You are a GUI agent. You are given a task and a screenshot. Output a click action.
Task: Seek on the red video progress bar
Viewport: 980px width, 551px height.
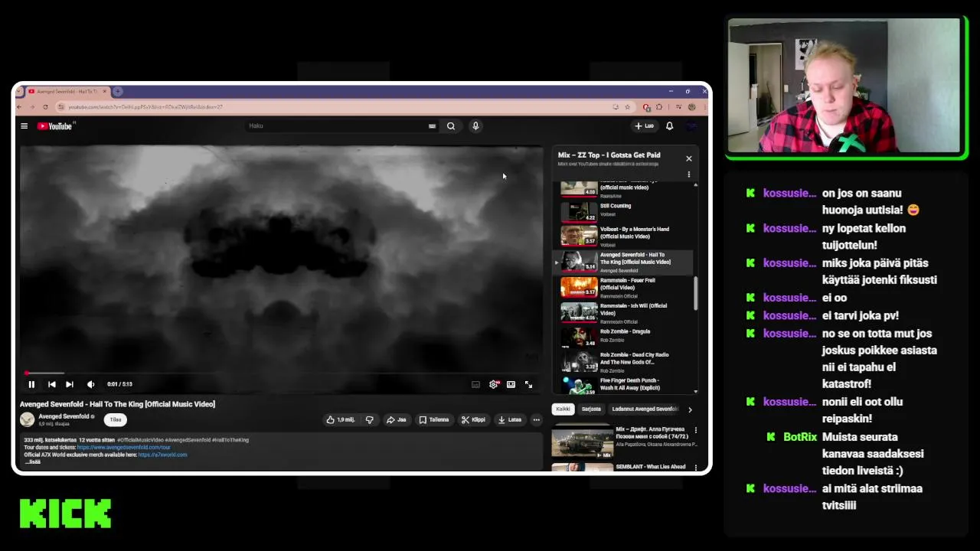282,373
